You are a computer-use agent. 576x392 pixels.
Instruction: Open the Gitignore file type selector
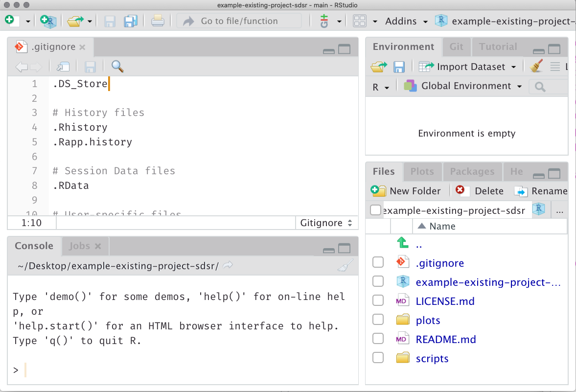click(326, 223)
